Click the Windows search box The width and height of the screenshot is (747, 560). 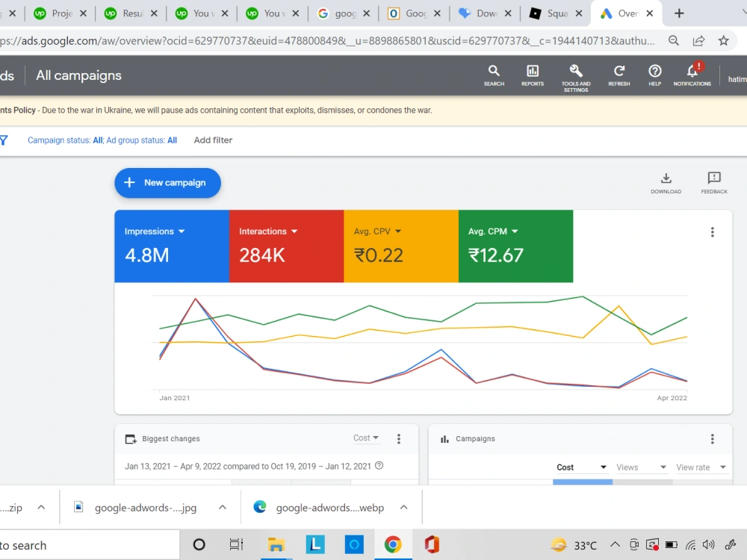click(89, 545)
